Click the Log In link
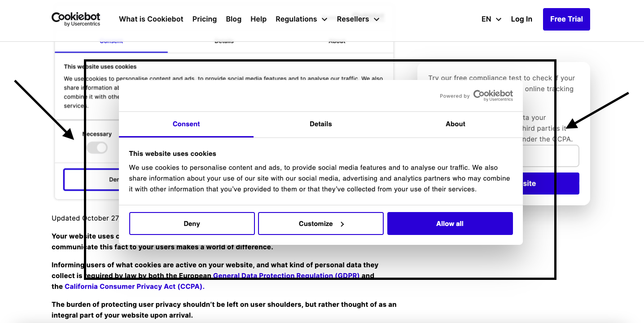 [521, 19]
